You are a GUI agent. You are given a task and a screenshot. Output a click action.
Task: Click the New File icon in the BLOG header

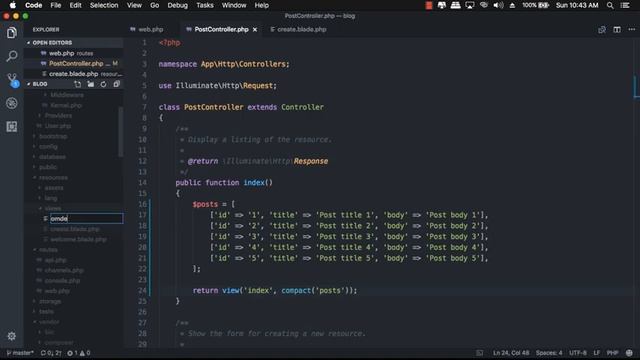[78, 84]
